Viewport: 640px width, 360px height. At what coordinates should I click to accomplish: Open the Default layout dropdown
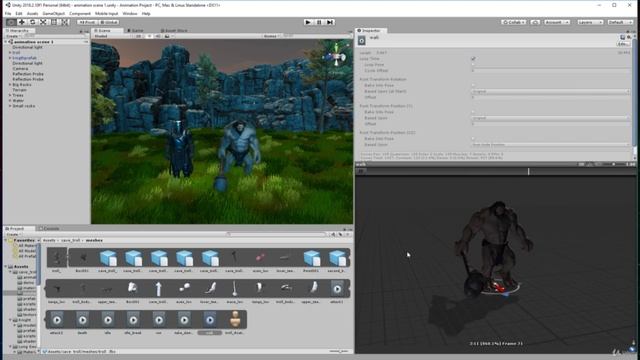[x=620, y=22]
